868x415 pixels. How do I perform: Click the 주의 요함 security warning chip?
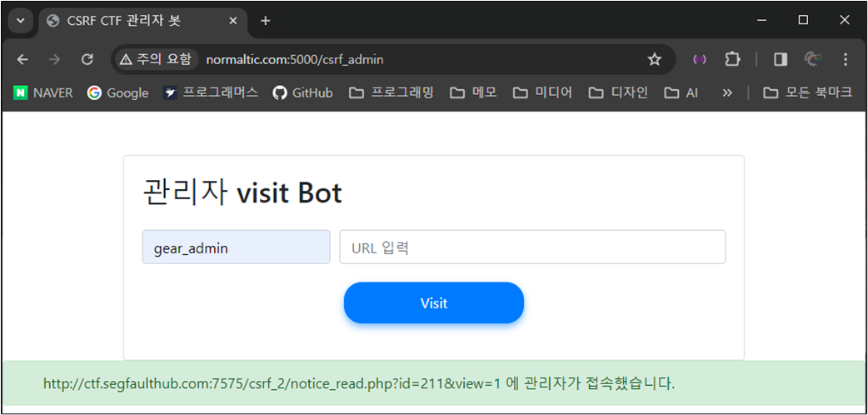[156, 60]
